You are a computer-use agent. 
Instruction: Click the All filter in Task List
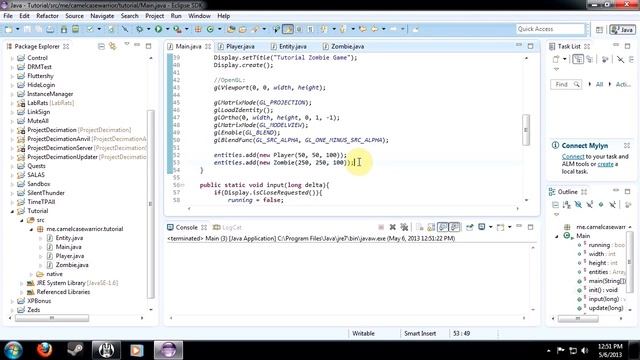point(599,84)
